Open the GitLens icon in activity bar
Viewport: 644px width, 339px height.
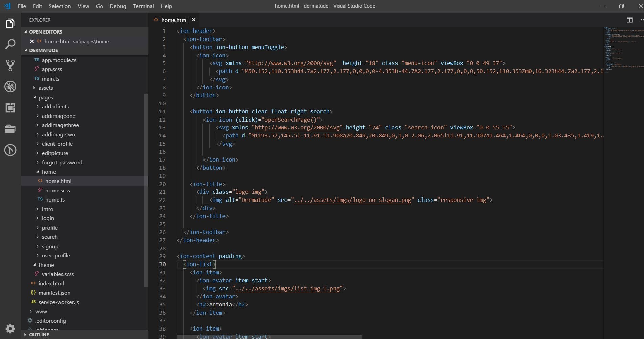(10, 150)
